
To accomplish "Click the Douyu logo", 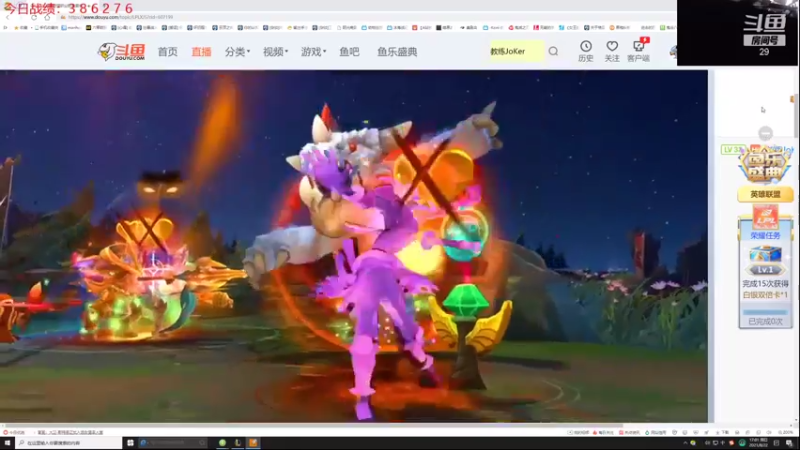I will [x=121, y=52].
